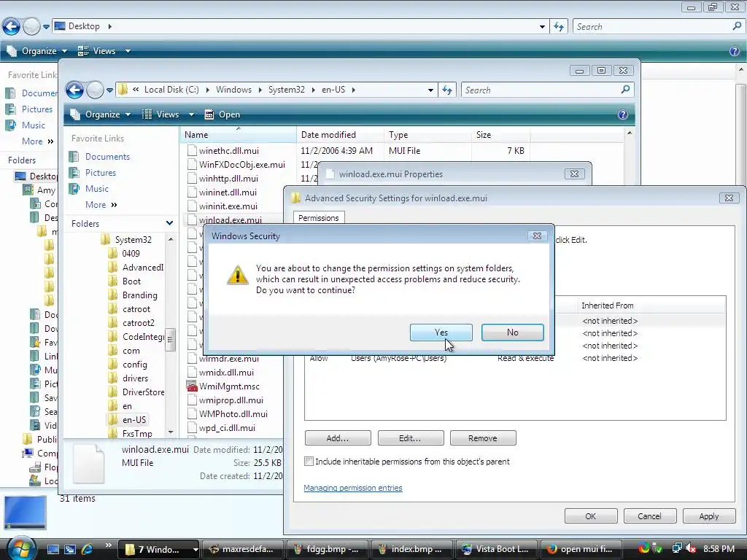747x560 pixels.
Task: Click Inherited From column header
Action: [x=608, y=306]
